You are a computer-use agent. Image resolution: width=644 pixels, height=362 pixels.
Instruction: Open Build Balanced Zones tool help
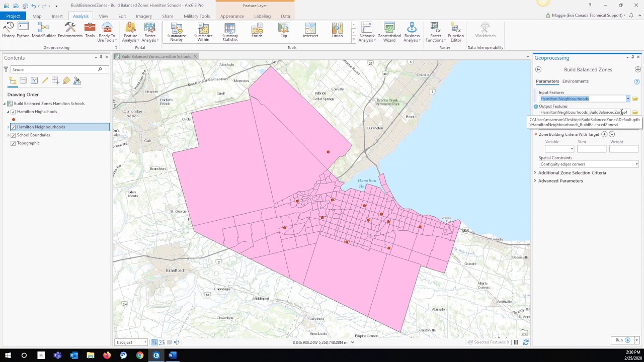click(636, 81)
